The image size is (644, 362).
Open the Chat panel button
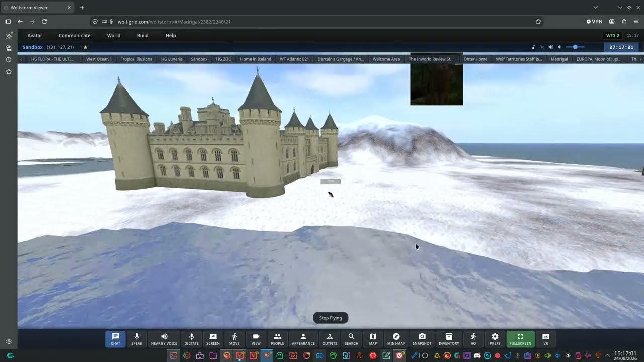point(115,339)
